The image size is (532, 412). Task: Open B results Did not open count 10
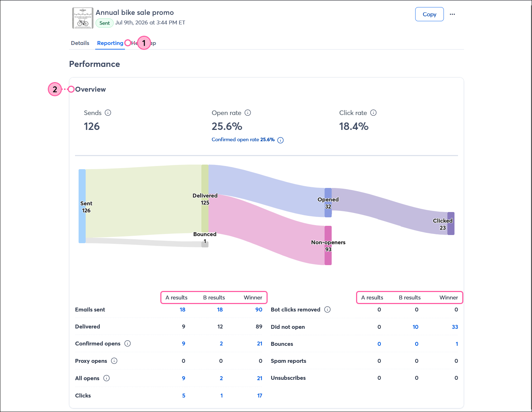pos(415,327)
